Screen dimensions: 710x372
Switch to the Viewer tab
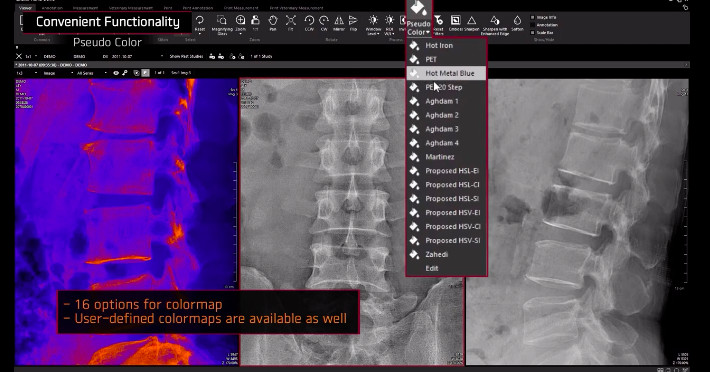[25, 8]
